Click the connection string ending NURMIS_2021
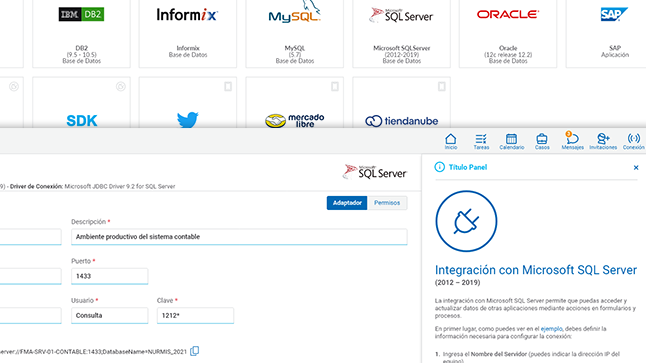This screenshot has height=363, width=646. [94, 352]
